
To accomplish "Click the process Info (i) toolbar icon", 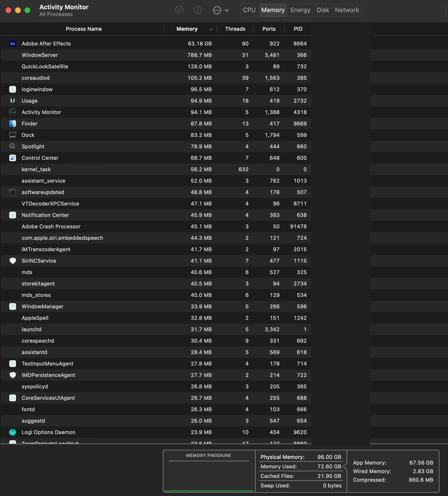I will click(x=198, y=10).
